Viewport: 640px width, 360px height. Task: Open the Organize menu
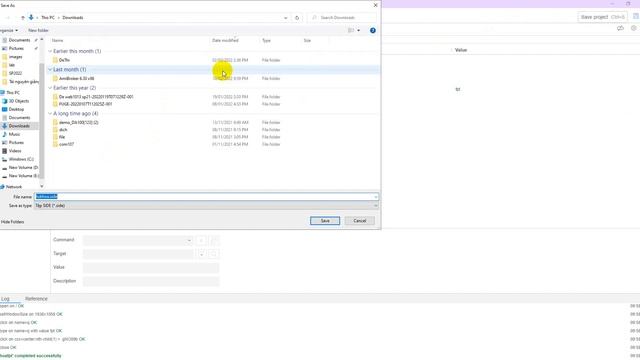coord(9,30)
